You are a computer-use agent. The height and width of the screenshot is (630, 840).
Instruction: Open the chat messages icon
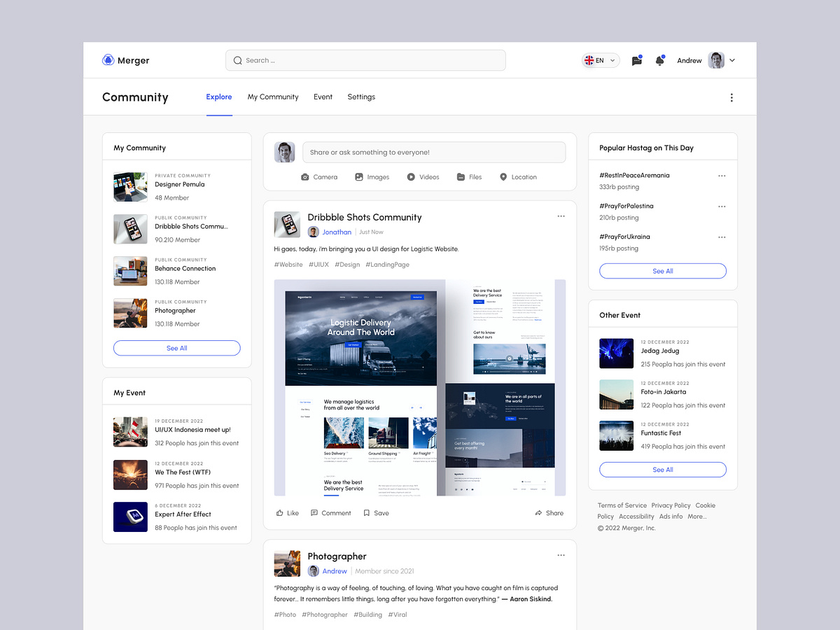[637, 61]
